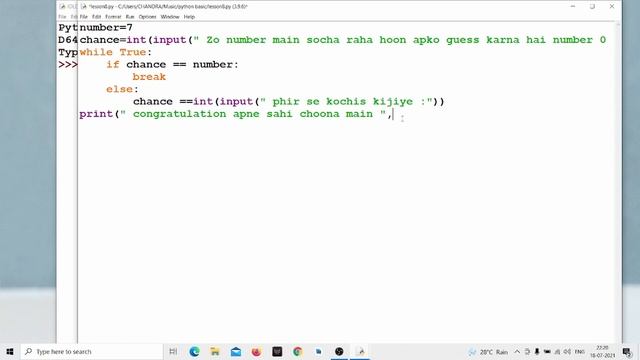640x360 pixels.
Task: Click the 'print' keyword on the last line
Action: coord(96,113)
